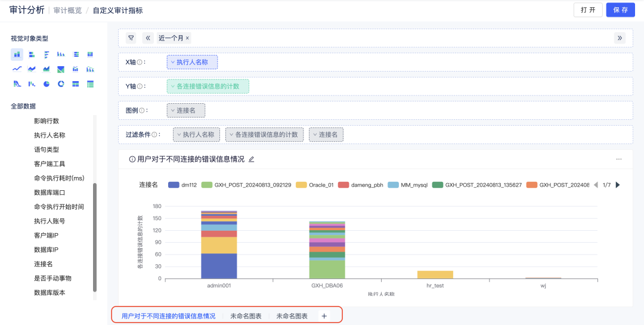Open 各连接错误信息的计数 dropdown in 过滤条件 row
The image size is (644, 325).
pyautogui.click(x=265, y=134)
